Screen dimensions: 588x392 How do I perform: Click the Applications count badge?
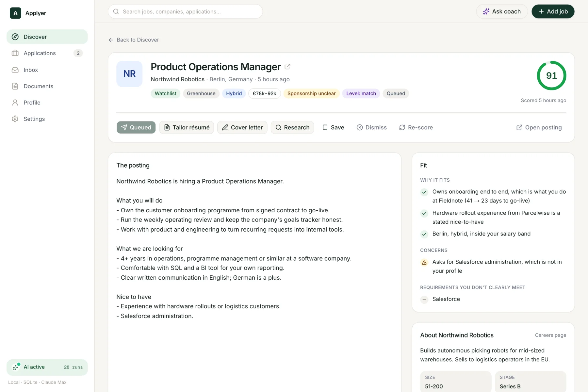pos(78,53)
